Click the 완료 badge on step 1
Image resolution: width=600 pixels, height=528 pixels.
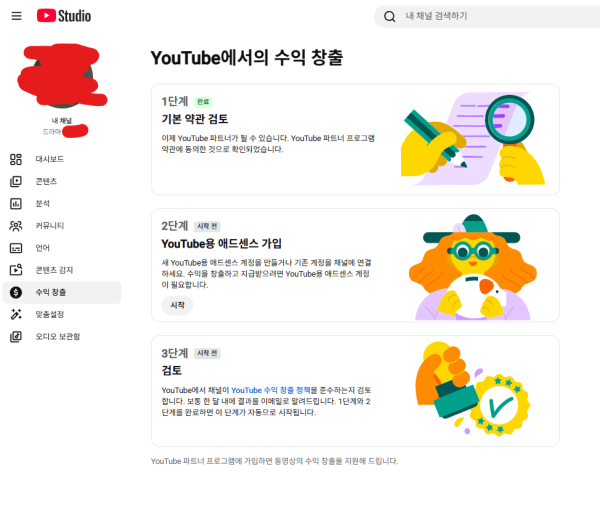[203, 102]
